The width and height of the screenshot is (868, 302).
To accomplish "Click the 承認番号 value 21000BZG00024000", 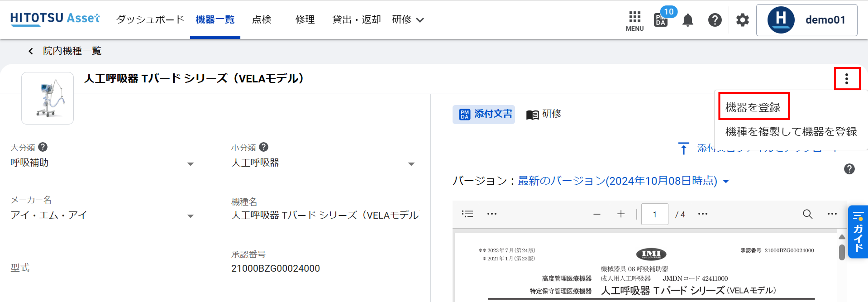I will (275, 268).
